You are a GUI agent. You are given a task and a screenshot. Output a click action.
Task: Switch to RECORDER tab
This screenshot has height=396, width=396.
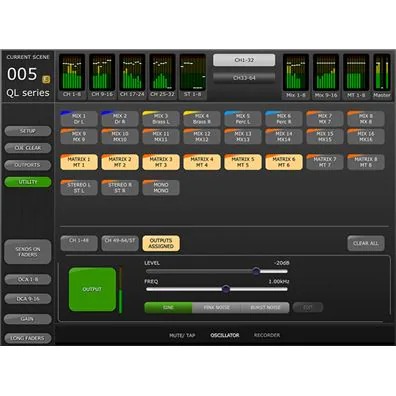[267, 335]
